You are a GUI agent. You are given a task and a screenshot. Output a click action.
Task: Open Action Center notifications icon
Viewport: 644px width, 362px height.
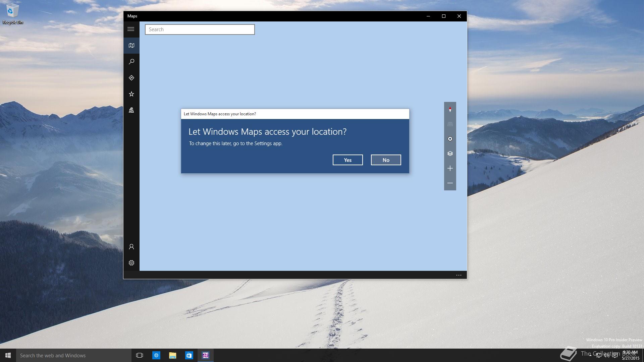pyautogui.click(x=615, y=355)
